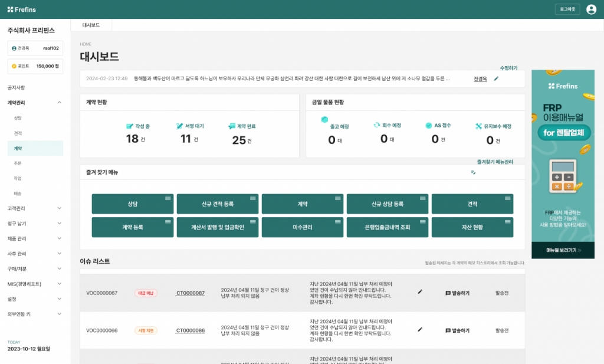Click the 작성 중 contract status icon
This screenshot has height=364, width=604.
click(130, 126)
